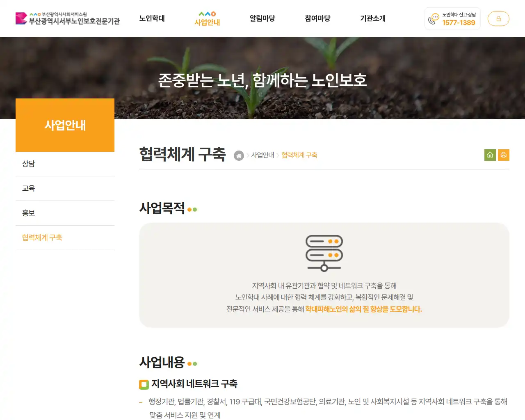Open the 기관소개 menu
This screenshot has height=420, width=525.
coord(373,18)
